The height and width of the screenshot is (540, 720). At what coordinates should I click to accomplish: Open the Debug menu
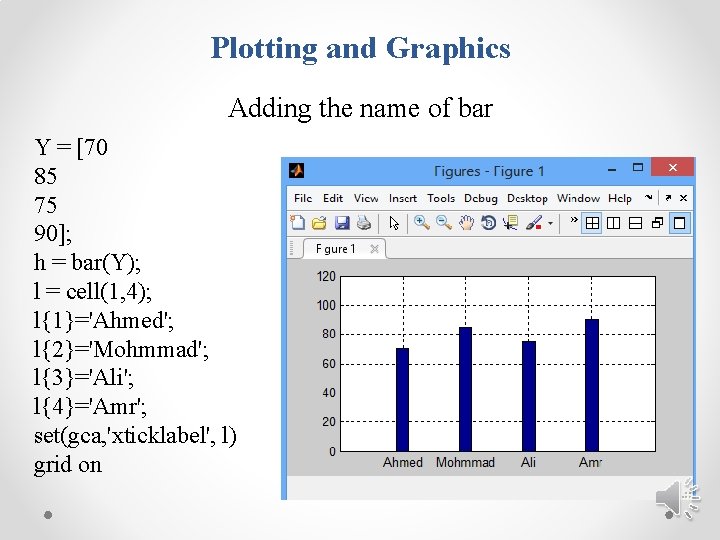[x=481, y=198]
